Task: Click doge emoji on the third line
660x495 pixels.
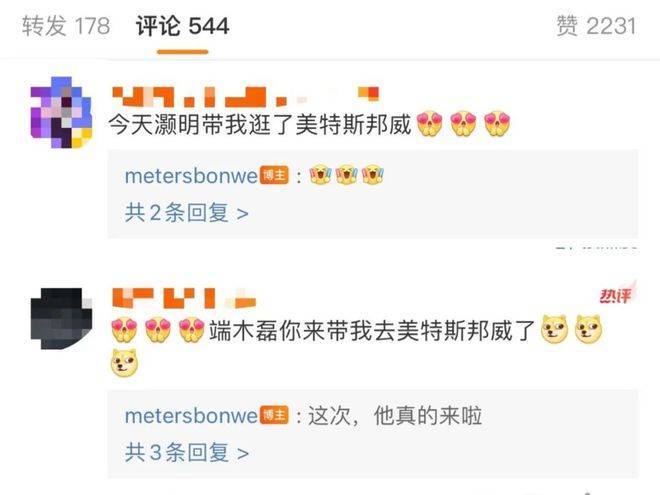Action: [x=125, y=363]
